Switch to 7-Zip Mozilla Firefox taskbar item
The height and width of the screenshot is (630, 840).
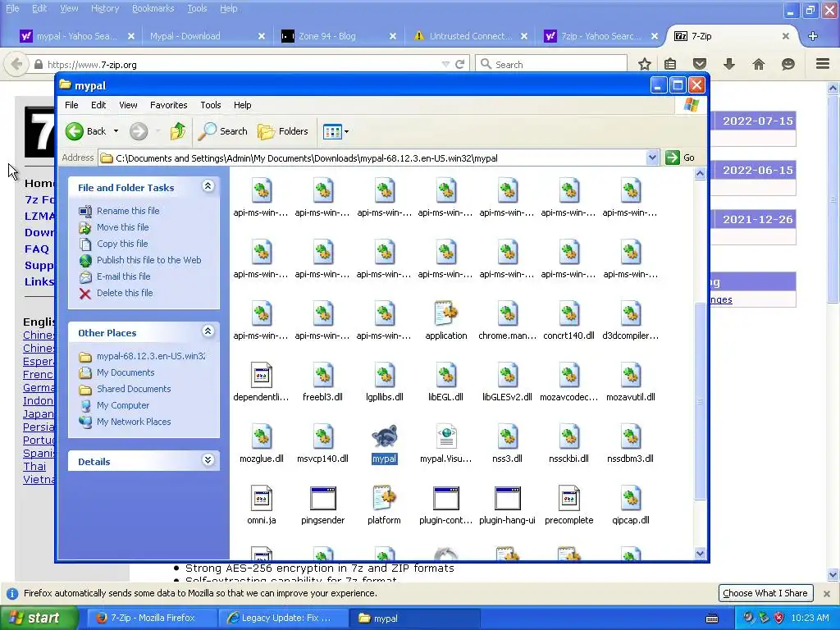point(151,618)
